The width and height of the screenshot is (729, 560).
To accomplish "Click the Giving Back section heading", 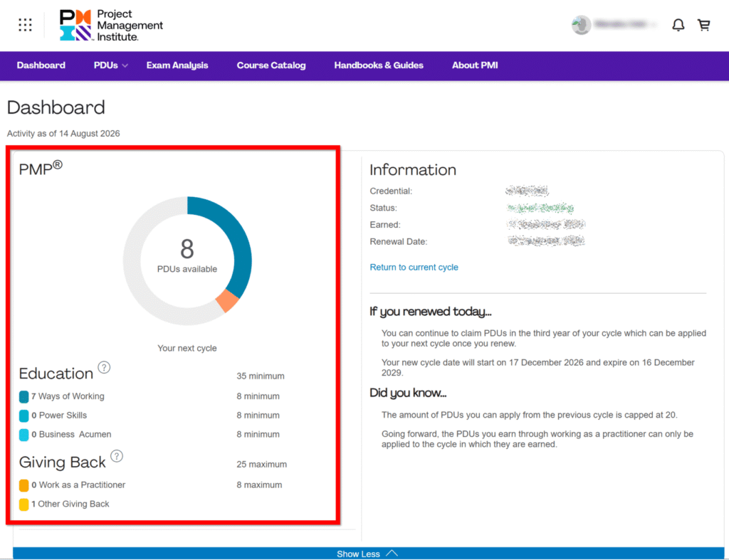I will click(x=63, y=463).
